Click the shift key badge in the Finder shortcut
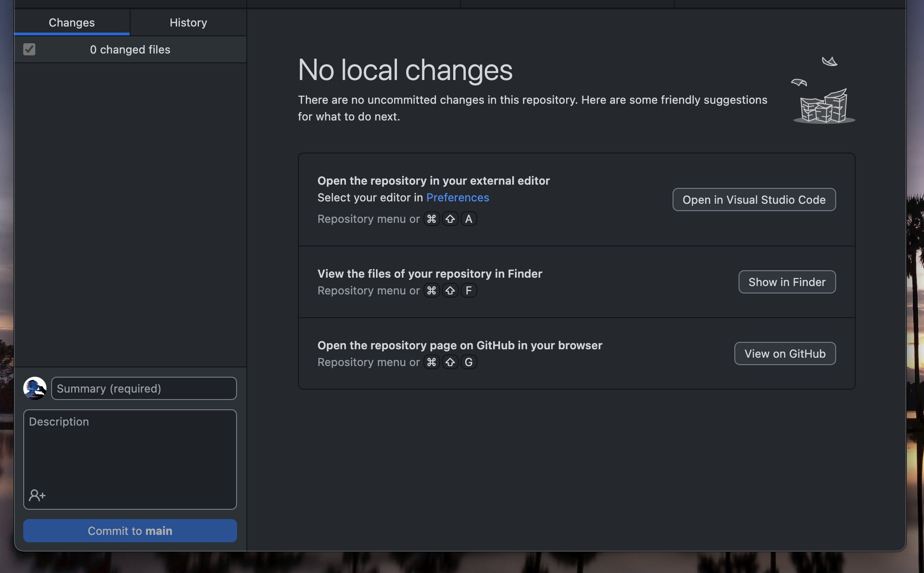The height and width of the screenshot is (573, 924). point(450,290)
